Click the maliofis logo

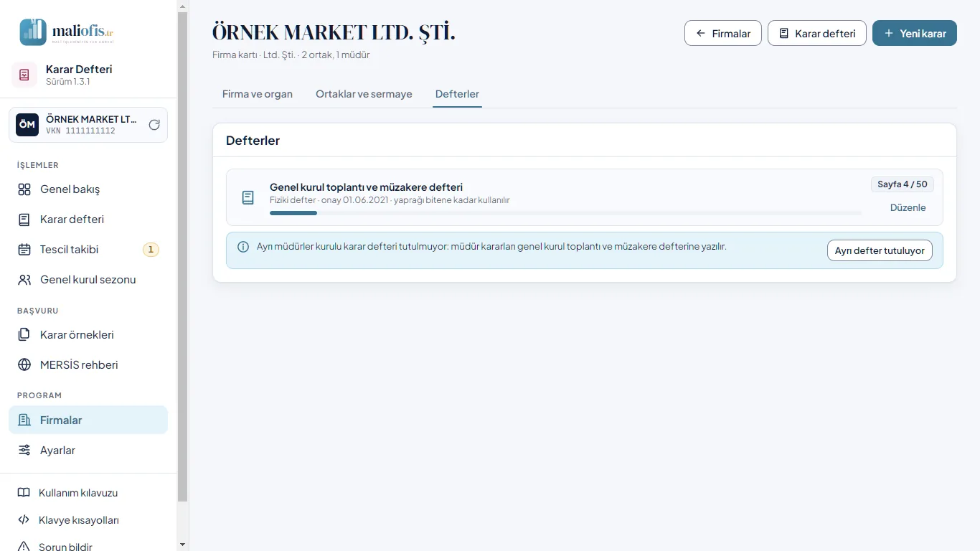click(x=67, y=32)
